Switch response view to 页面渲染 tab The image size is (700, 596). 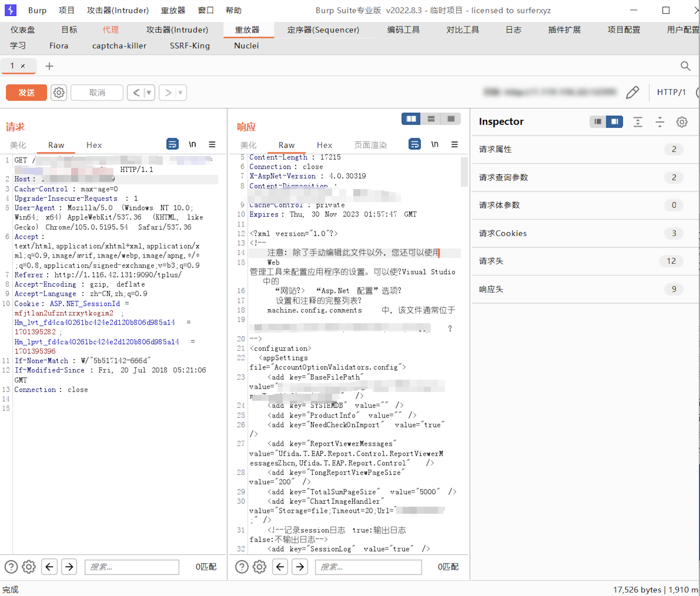click(x=370, y=145)
